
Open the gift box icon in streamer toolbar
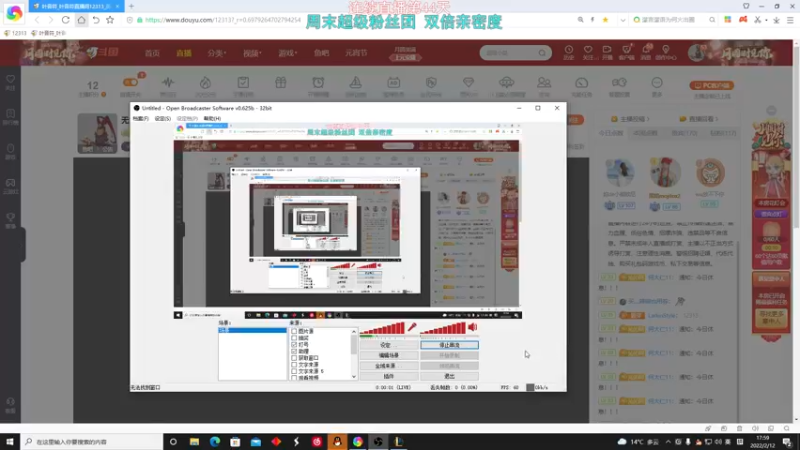[x=281, y=82]
